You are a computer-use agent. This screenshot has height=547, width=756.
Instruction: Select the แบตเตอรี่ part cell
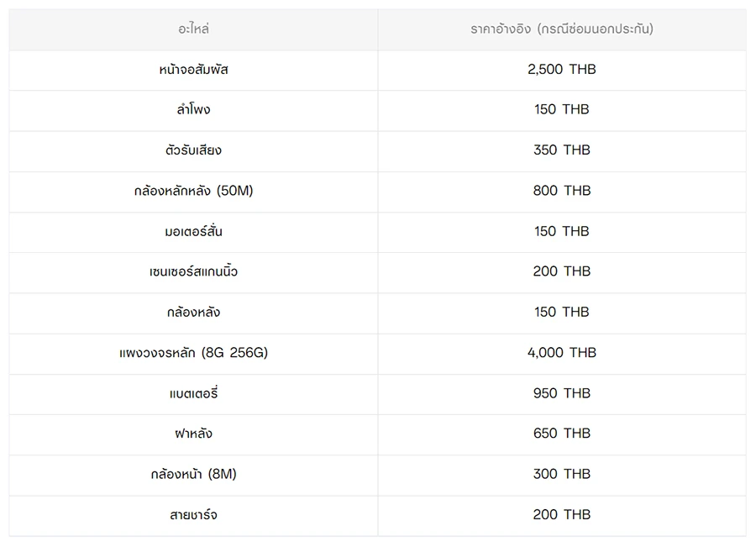(193, 393)
